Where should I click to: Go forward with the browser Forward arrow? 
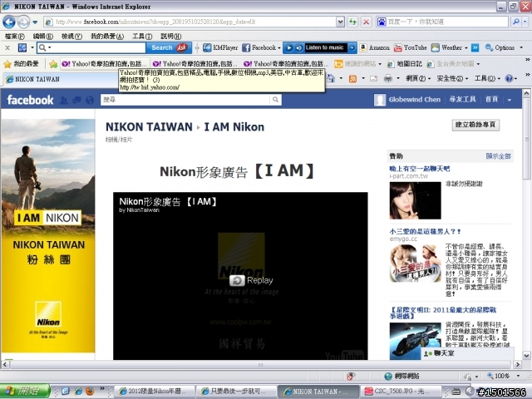tap(23, 22)
